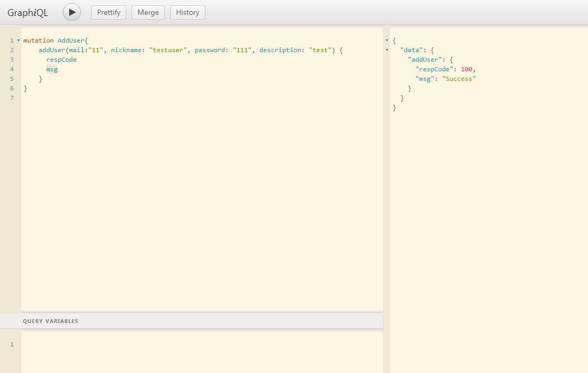The width and height of the screenshot is (588, 373).
Task: Collapse the "data" object fold arrow in the result pane
Action: click(x=387, y=50)
